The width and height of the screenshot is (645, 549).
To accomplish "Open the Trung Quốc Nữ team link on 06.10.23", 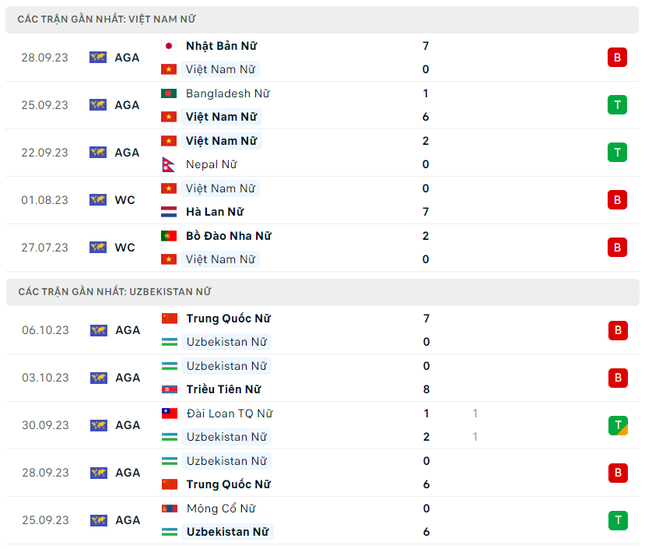I will 228,318.
